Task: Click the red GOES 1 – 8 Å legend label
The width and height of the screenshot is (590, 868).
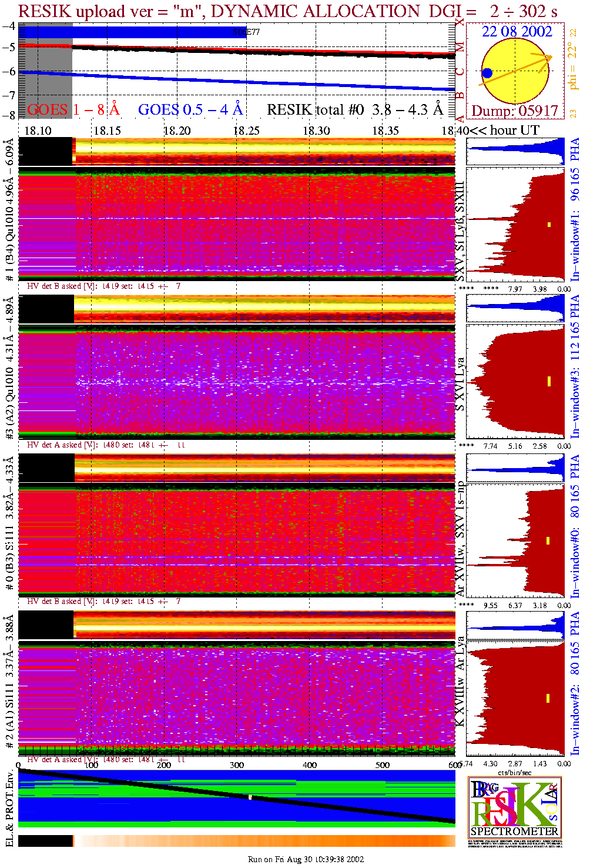Action: [73, 109]
